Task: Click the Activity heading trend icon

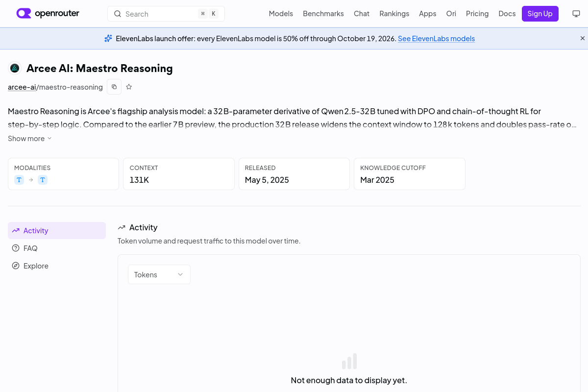Action: point(122,227)
